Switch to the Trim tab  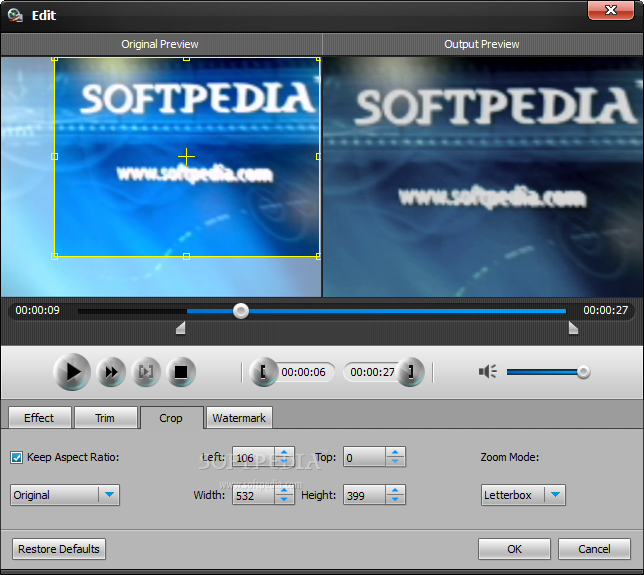point(105,418)
